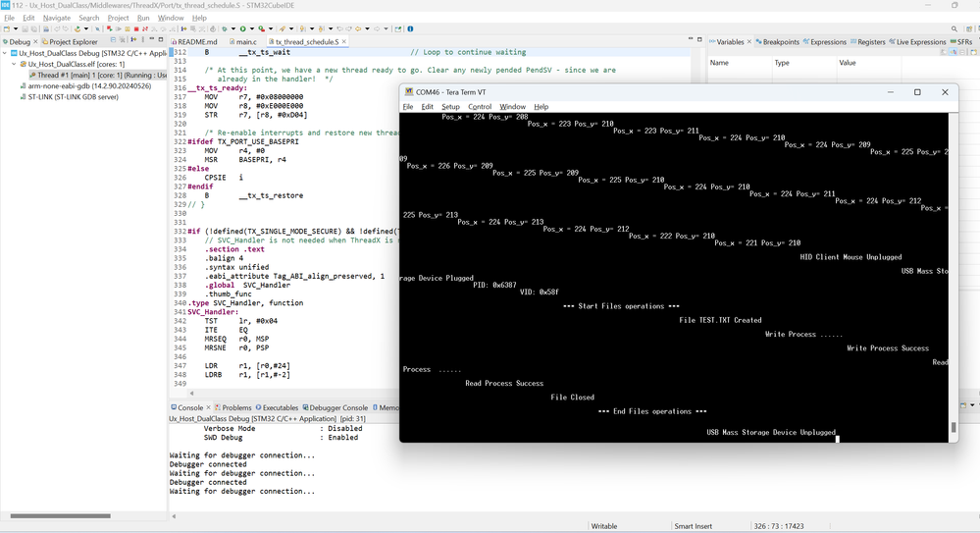Switch to the Breakpoints tab
980x533 pixels.
click(x=780, y=42)
